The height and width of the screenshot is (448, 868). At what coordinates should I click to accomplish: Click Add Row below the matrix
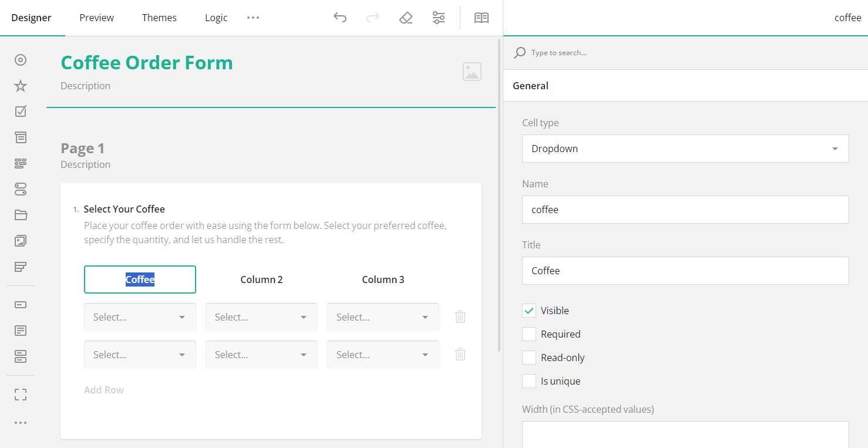tap(103, 389)
